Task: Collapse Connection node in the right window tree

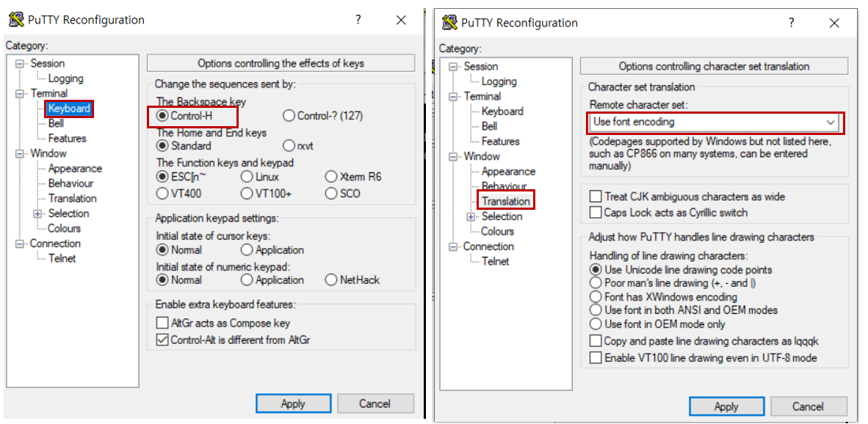Action: 454,246
